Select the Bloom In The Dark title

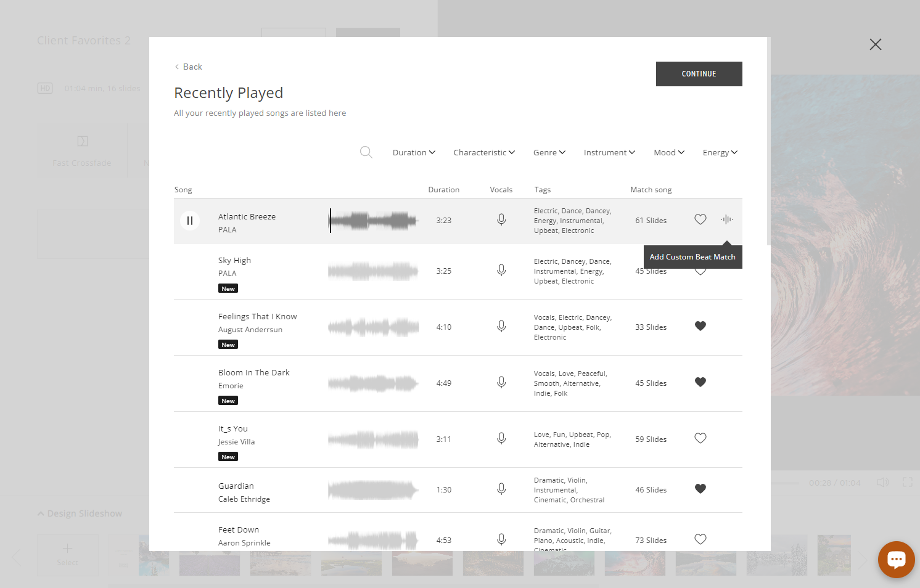click(x=254, y=373)
